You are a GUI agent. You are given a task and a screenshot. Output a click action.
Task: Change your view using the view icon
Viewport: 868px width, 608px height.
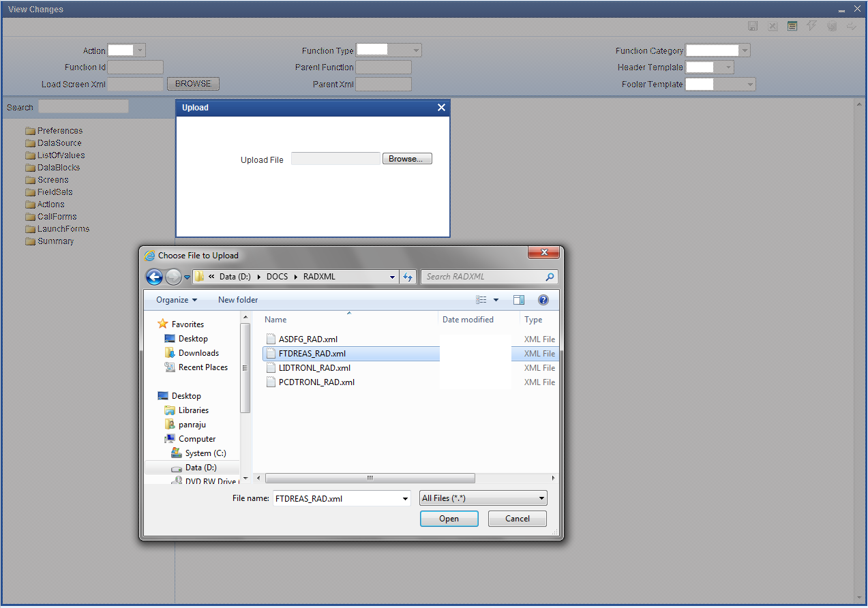click(481, 300)
